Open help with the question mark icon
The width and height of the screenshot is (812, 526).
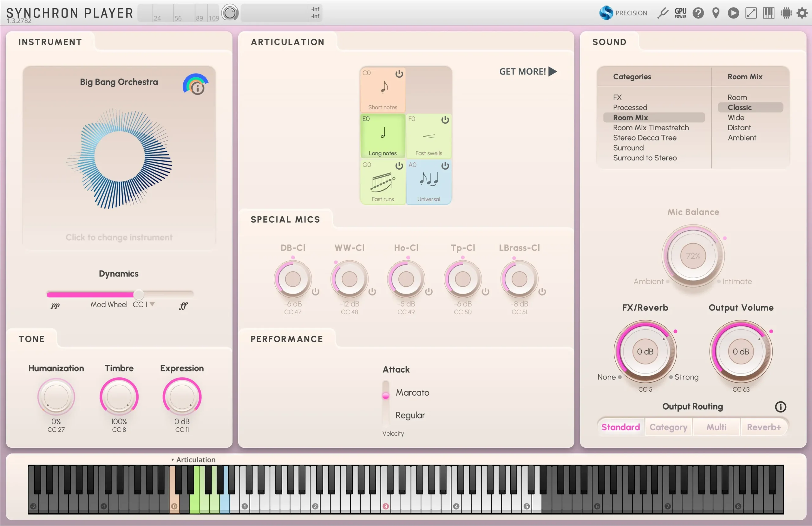(x=698, y=13)
